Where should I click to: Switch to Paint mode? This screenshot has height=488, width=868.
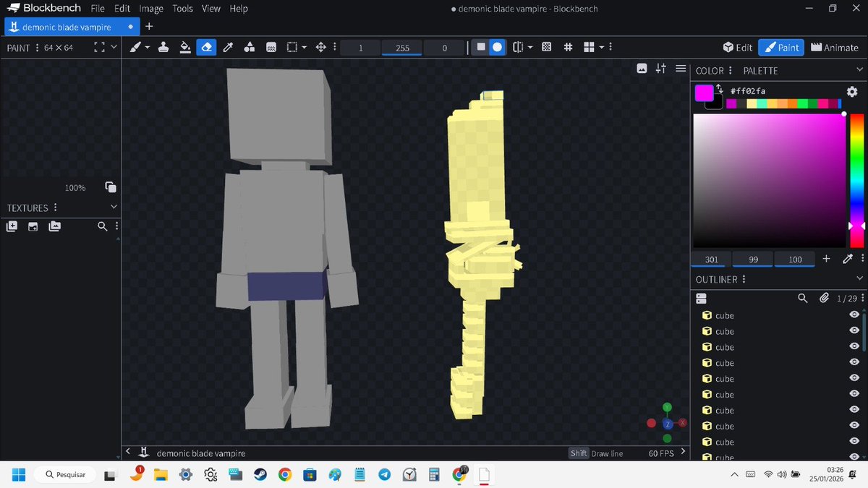[x=781, y=47]
